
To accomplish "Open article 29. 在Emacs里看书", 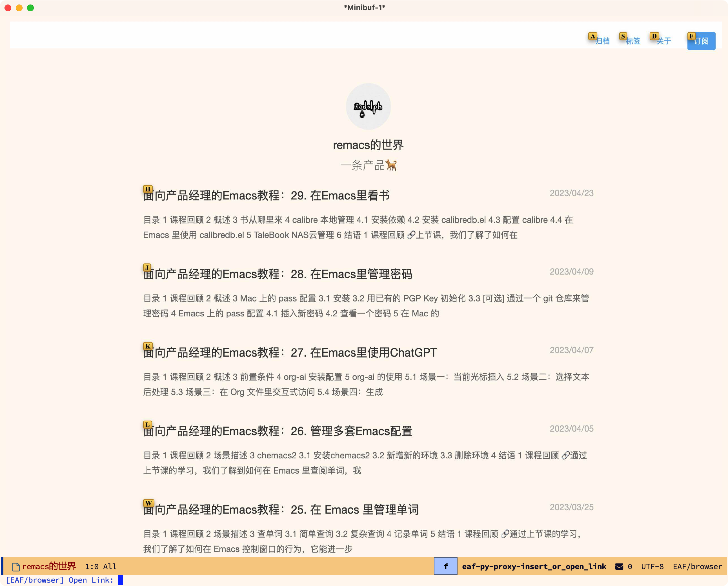I will coord(267,195).
